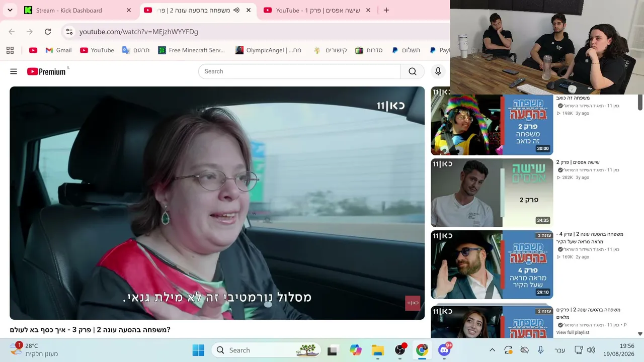This screenshot has height=362, width=644.
Task: Open the tab search dropdown arrow
Action: pos(10,10)
